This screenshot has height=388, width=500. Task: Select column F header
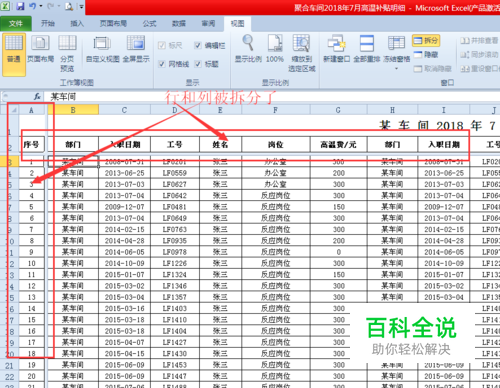[276, 110]
